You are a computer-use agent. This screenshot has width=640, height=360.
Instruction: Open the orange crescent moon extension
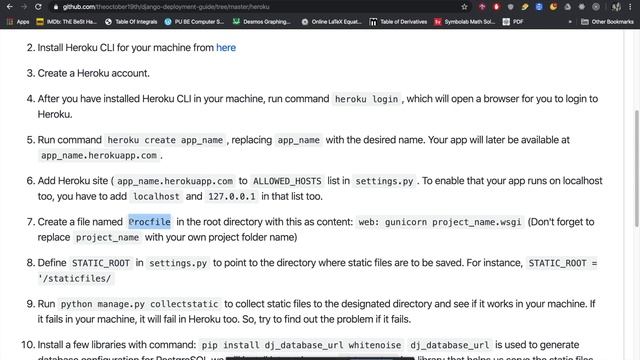point(553,7)
